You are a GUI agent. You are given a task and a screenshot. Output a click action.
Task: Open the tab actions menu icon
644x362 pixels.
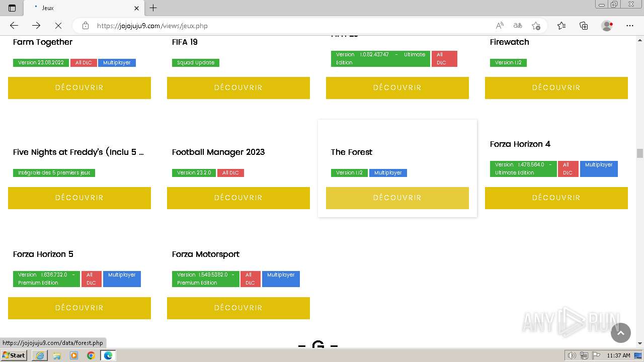coord(12,8)
